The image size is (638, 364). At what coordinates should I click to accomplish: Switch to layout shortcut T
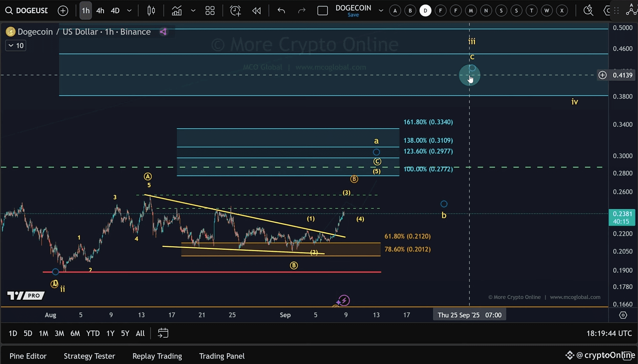531,10
